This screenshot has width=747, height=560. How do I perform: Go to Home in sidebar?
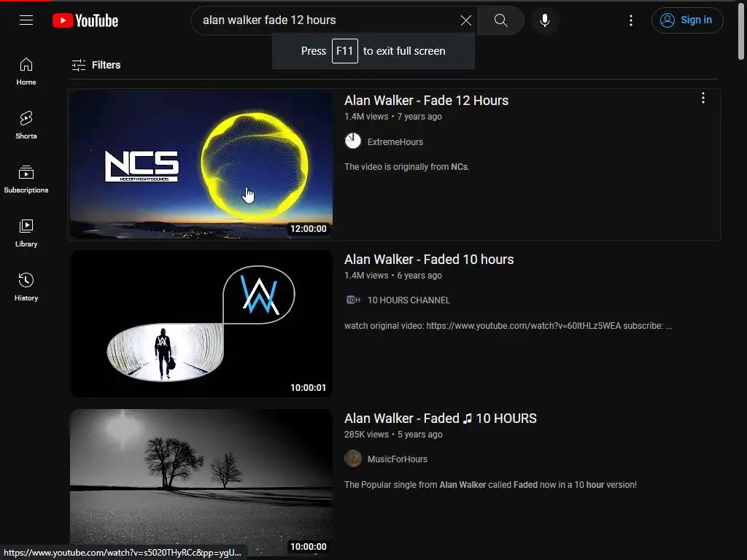26,71
